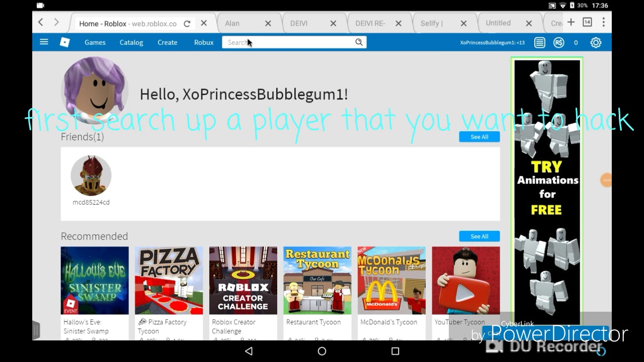The image size is (644, 362).
Task: Click the Robux currency icon
Action: pos(558,43)
